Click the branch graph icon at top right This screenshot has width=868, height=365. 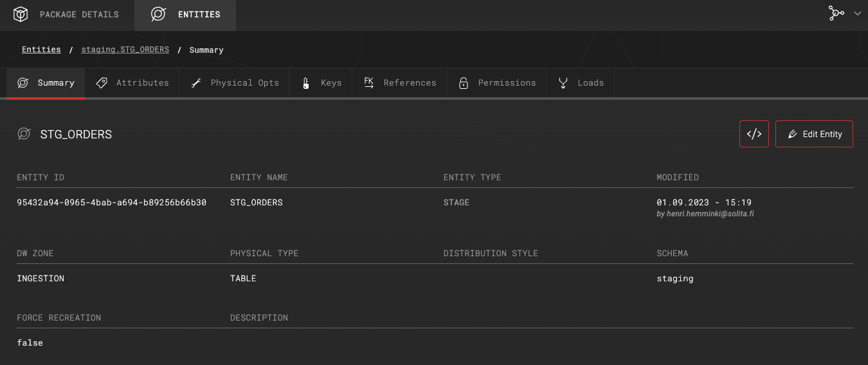(x=836, y=14)
